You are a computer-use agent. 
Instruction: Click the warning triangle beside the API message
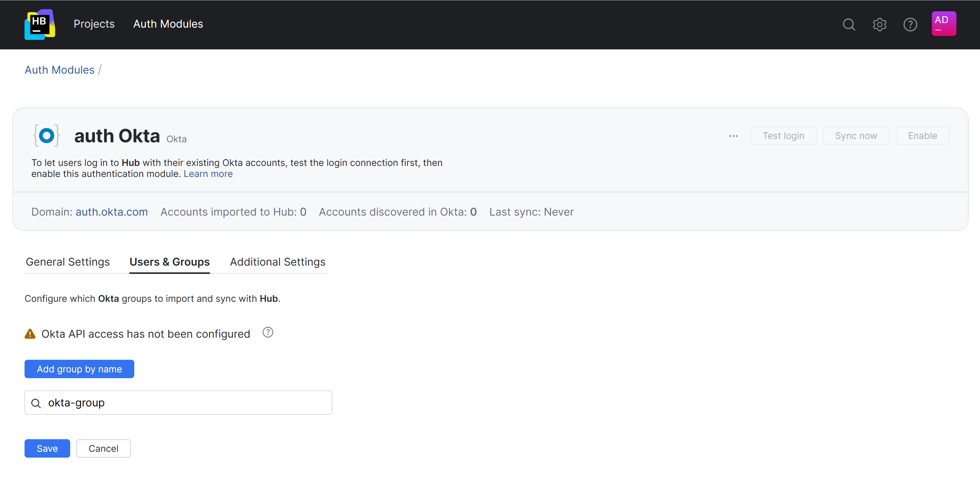(x=30, y=334)
